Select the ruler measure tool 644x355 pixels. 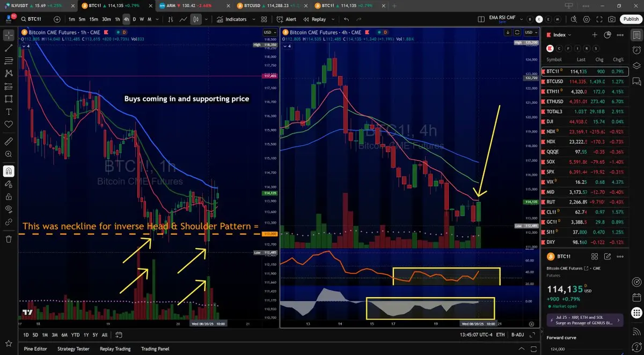click(x=9, y=141)
